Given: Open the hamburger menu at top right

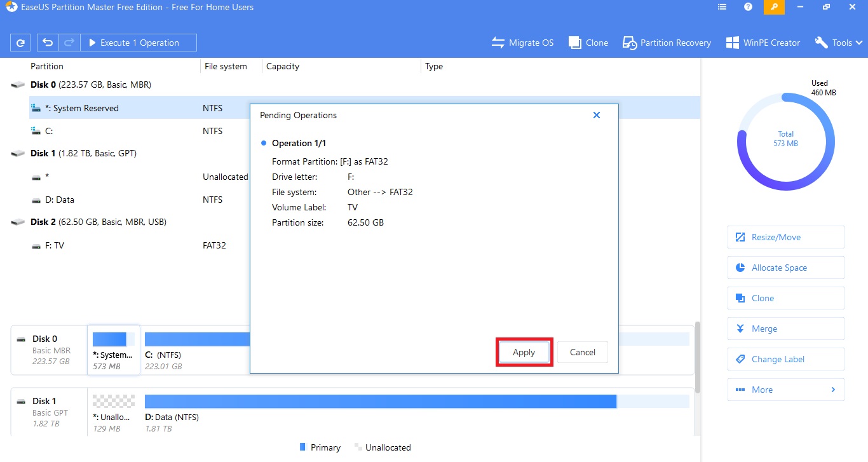Looking at the screenshot, I should point(721,7).
